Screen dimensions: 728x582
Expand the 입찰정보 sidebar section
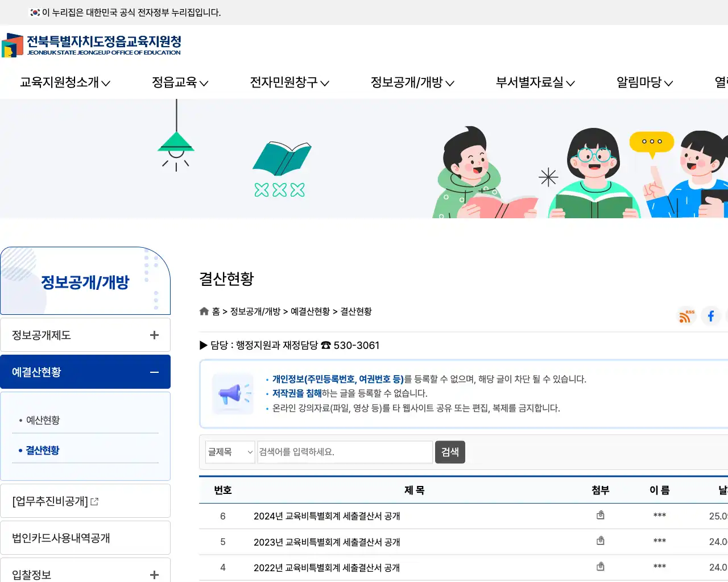[x=154, y=575]
